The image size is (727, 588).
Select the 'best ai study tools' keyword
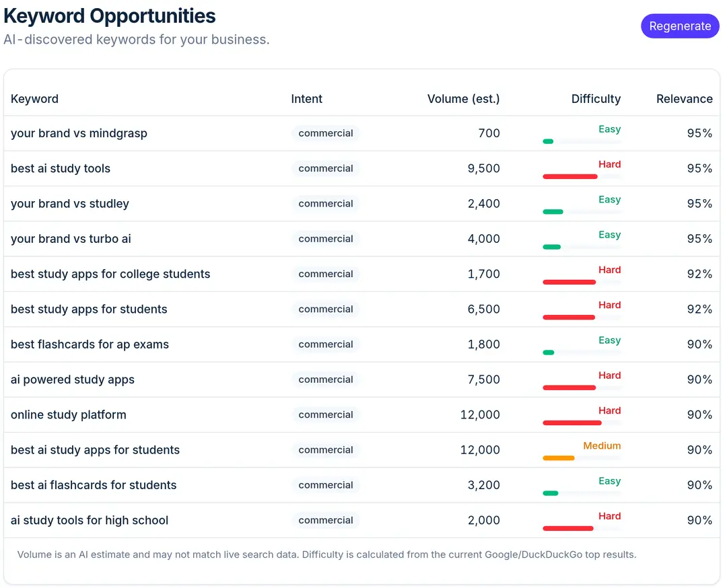61,169
